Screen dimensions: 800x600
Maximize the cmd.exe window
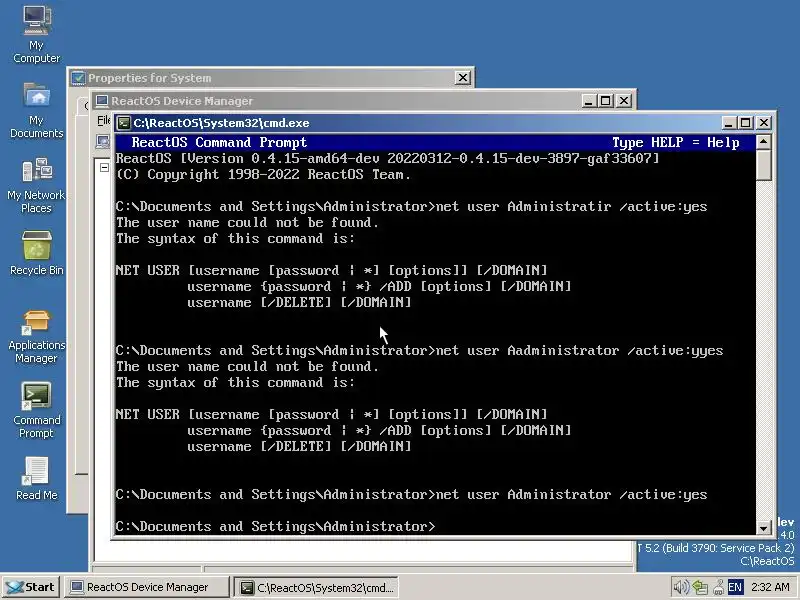pyautogui.click(x=745, y=123)
